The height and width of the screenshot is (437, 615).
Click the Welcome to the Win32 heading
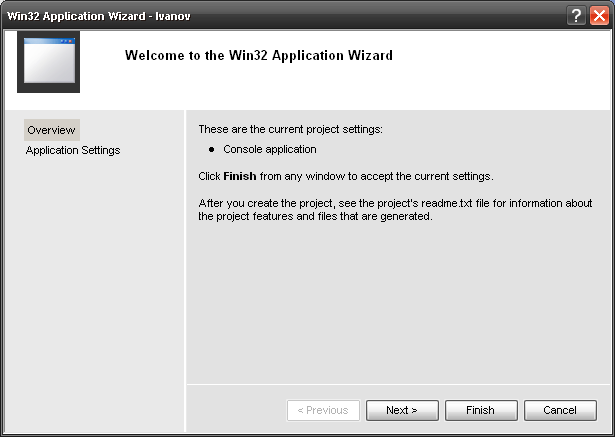coord(259,55)
